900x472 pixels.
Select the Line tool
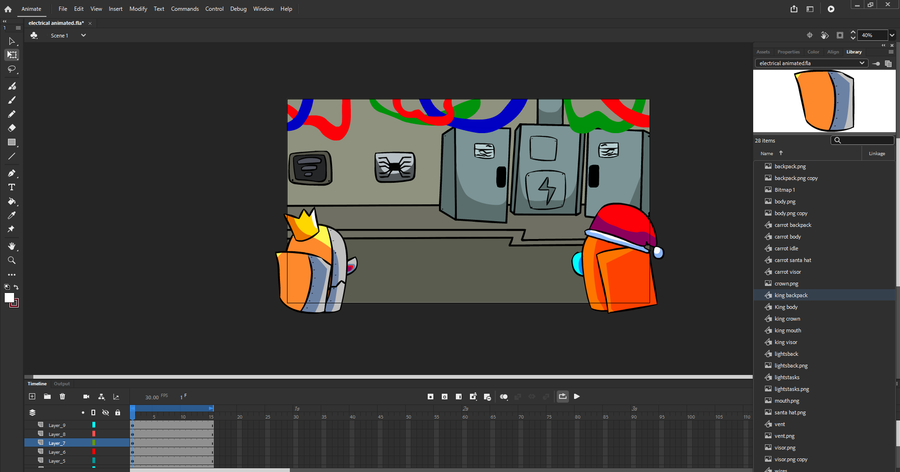(11, 156)
